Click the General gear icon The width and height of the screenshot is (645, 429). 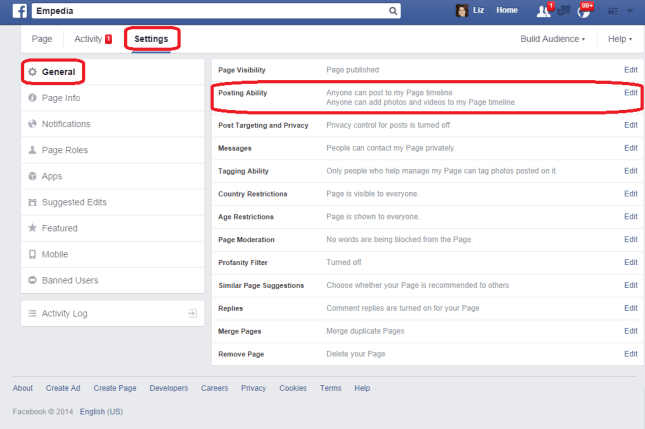tap(32, 72)
